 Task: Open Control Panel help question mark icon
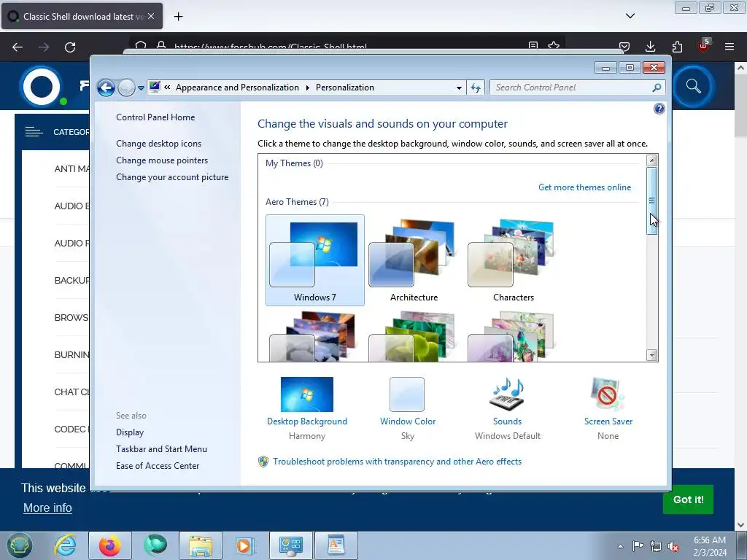tap(659, 109)
